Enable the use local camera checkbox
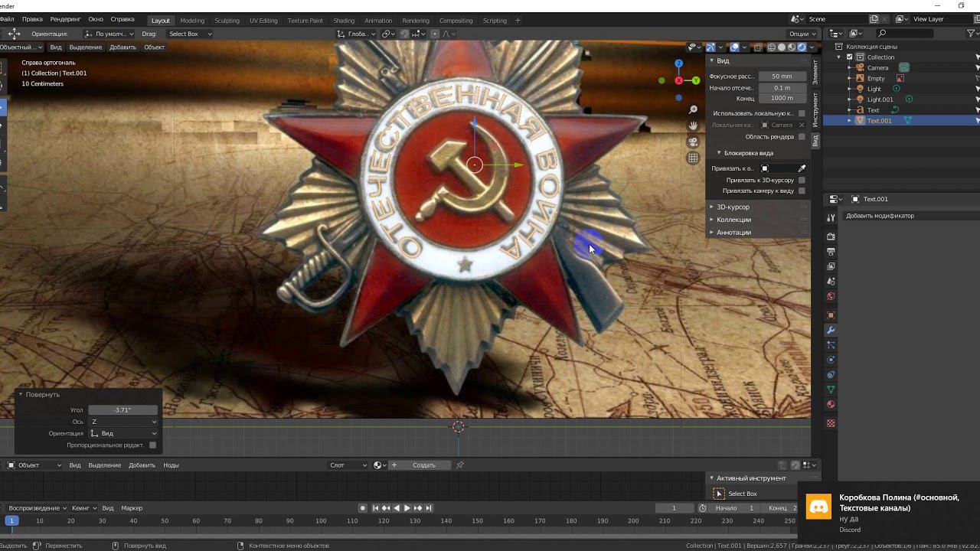Viewport: 980px width, 551px height. pos(802,113)
